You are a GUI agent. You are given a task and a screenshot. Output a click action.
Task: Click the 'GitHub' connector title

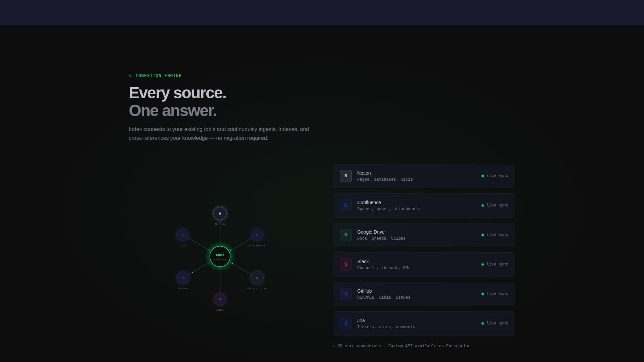click(x=365, y=291)
